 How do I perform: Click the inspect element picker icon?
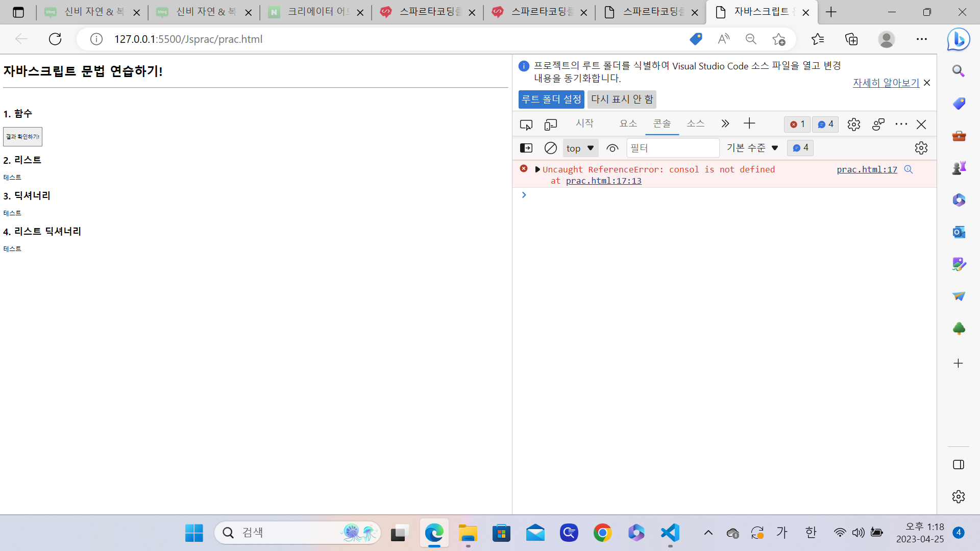coord(526,124)
